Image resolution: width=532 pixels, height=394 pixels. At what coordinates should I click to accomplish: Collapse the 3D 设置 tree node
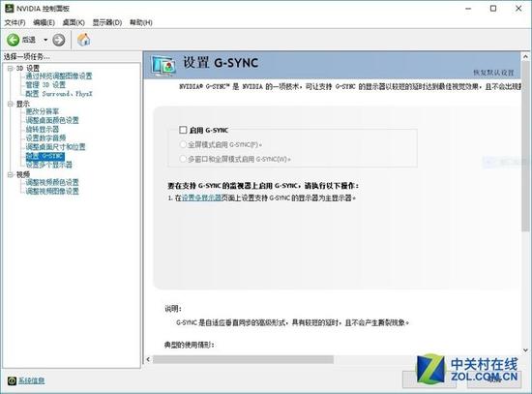(x=11, y=69)
